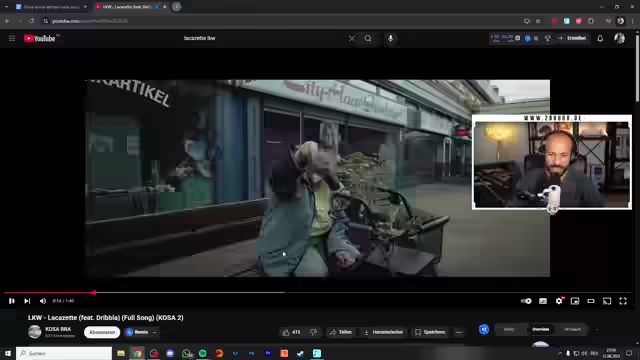The width and height of the screenshot is (640, 360).
Task: Navigate back in the browser
Action: pos(7,21)
